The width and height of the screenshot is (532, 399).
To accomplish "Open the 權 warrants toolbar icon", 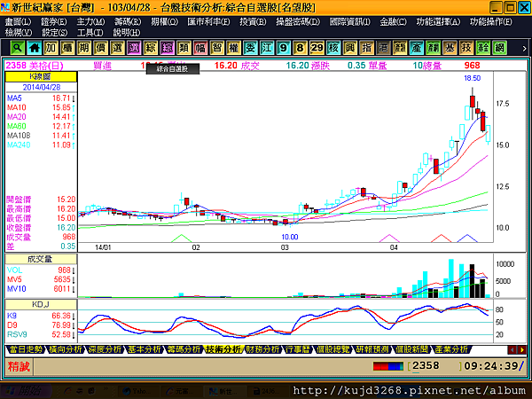I will [x=233, y=48].
